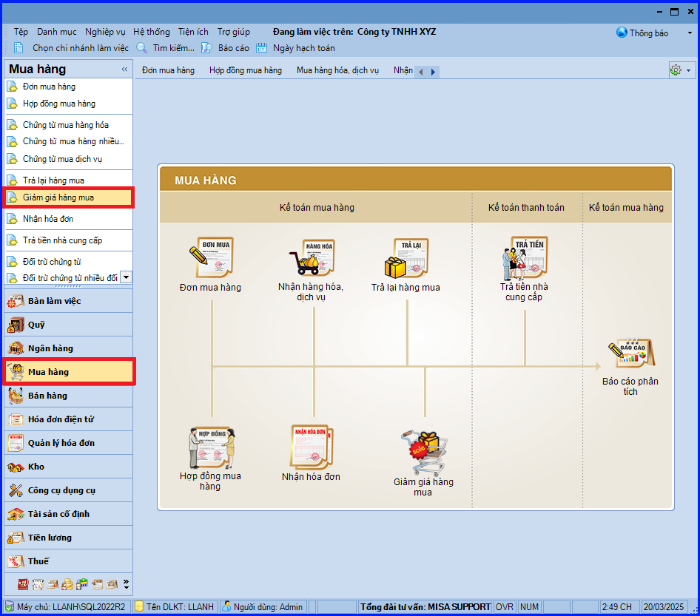Open the Thông báo dropdown

(x=655, y=33)
